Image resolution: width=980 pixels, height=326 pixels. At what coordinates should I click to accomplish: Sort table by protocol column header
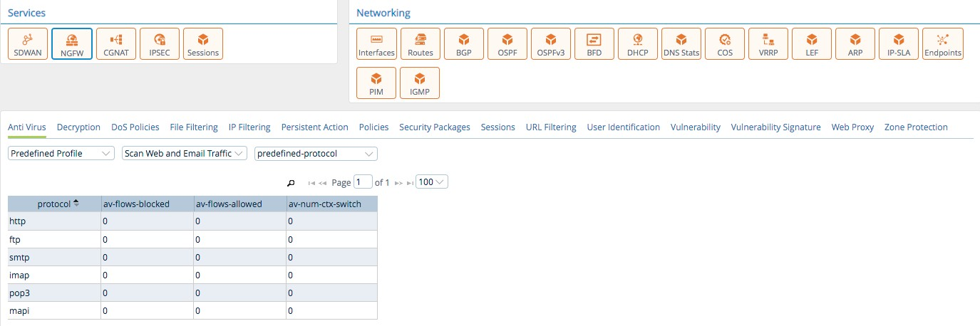point(54,204)
